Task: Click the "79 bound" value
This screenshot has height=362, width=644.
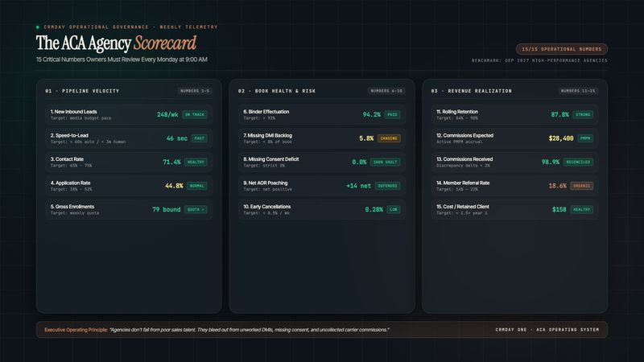Action: click(167, 210)
